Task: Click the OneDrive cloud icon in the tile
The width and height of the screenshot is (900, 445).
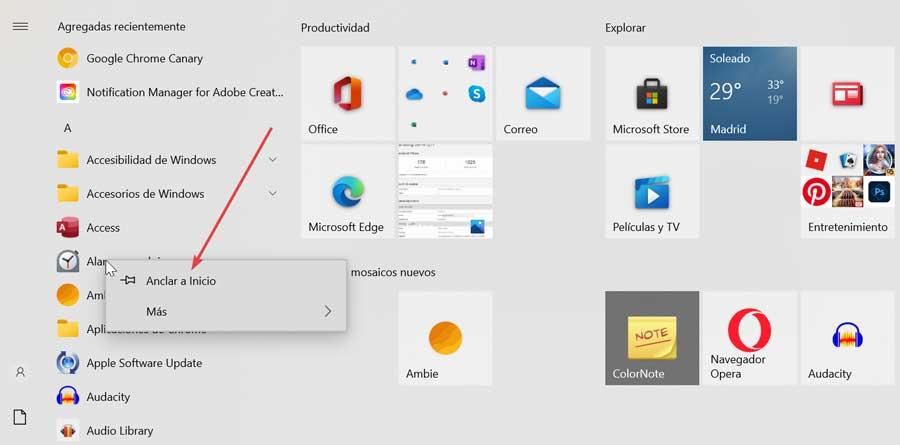Action: pos(414,94)
